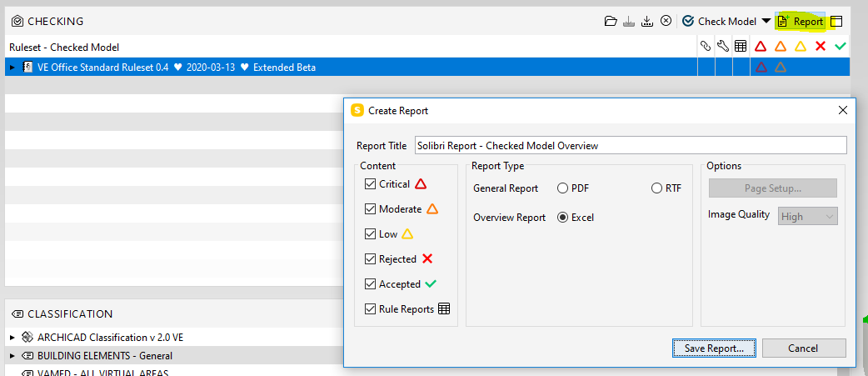Select VAMED - ALL VIRTUAL AREAS row
The image size is (868, 376).
[174, 370]
